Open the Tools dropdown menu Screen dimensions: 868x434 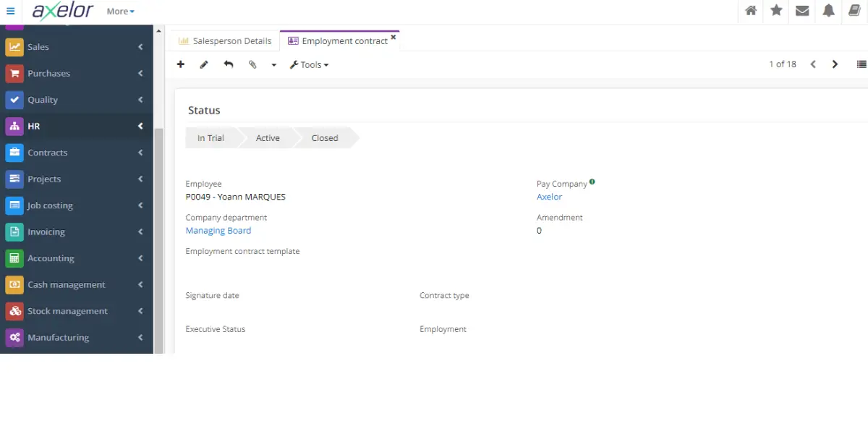point(310,64)
